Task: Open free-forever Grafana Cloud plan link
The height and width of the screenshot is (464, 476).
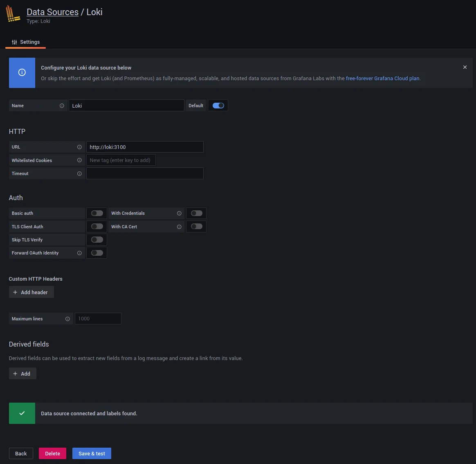Action: click(382, 78)
